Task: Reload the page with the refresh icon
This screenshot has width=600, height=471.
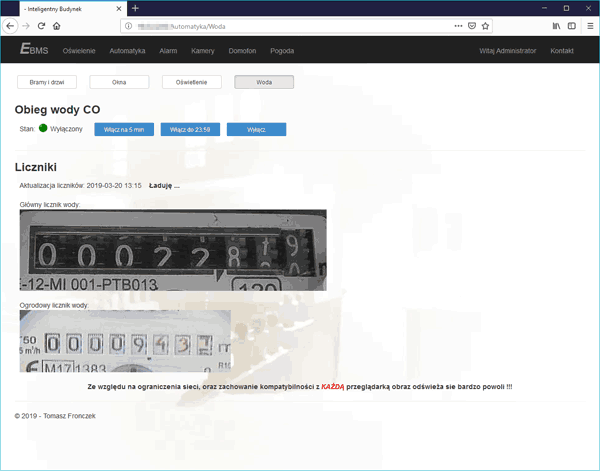Action: point(41,25)
